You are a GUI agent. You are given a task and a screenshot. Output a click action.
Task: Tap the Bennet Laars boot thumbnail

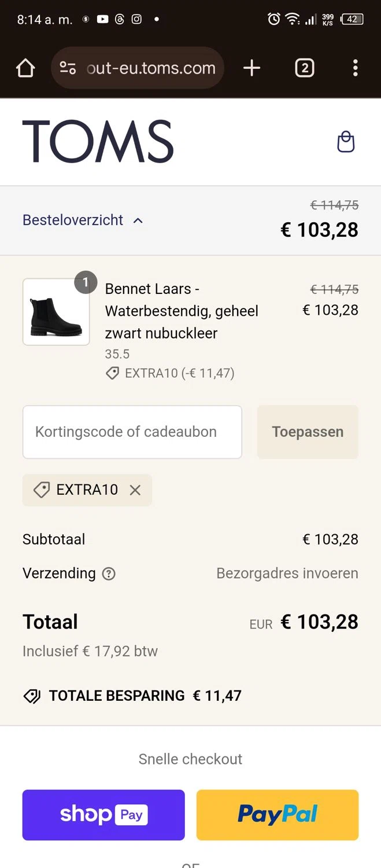[x=56, y=312]
